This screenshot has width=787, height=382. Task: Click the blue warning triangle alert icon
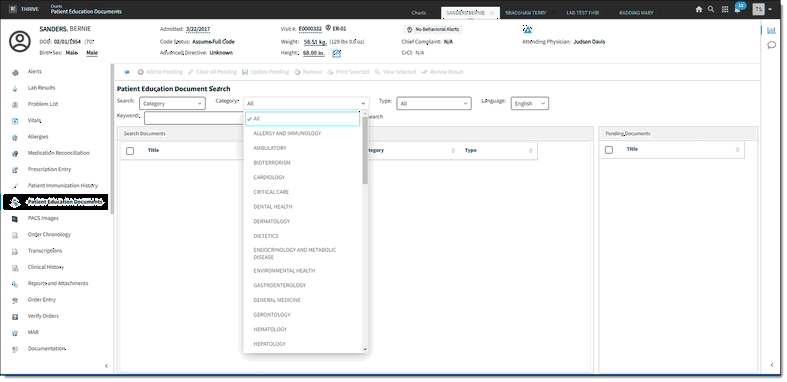[527, 29]
